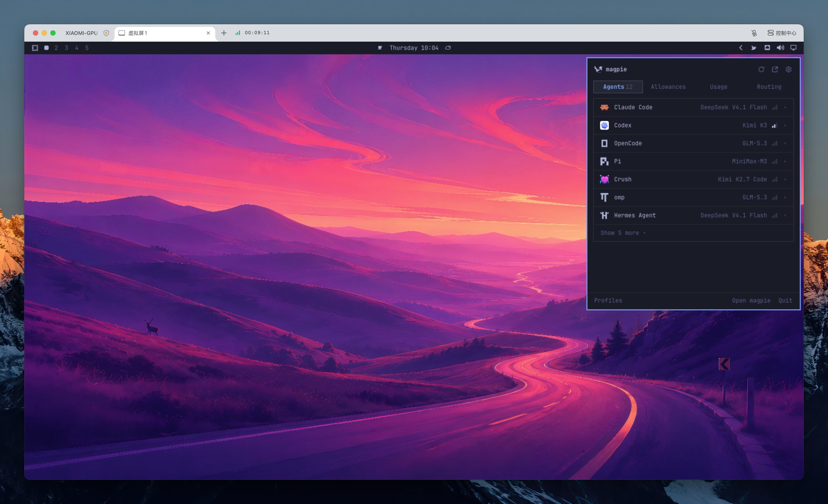Screen dimensions: 828x504
Task: Click Kimi K2.7 Code model text
Action: [742, 179]
